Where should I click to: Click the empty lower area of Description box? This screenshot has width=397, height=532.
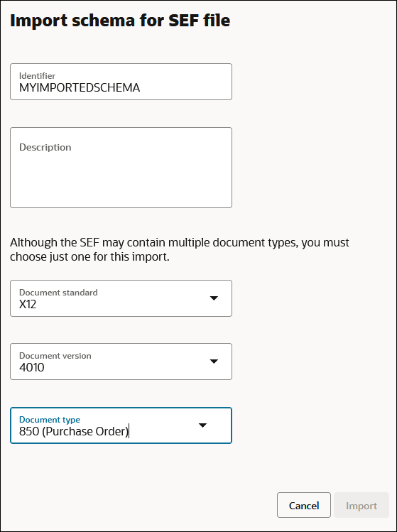[121, 187]
